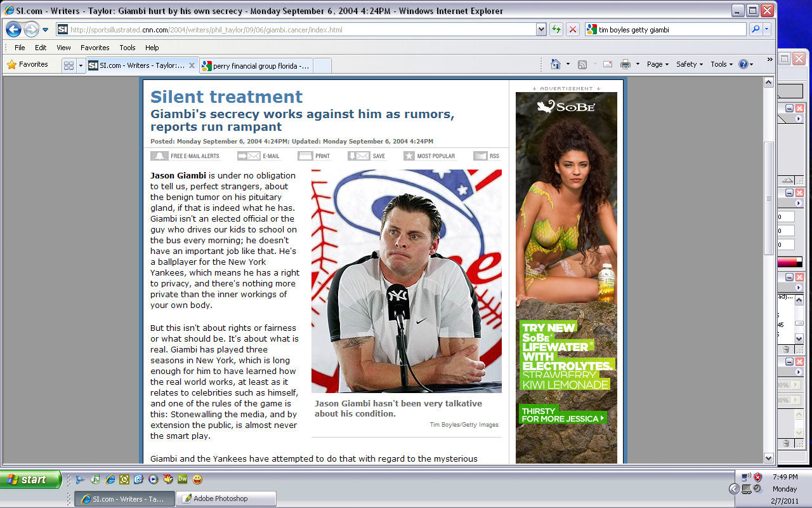This screenshot has height=508, width=812.
Task: Click the Read Mail envelope icon
Action: [607, 64]
